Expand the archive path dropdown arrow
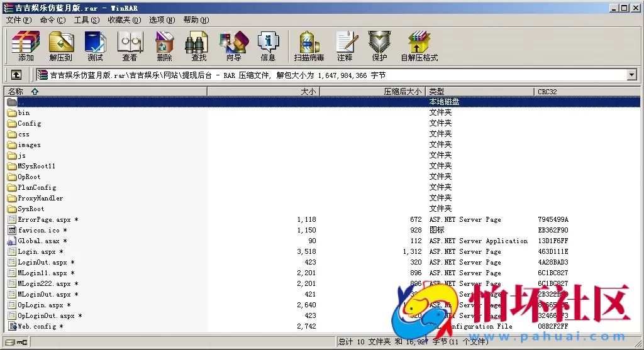Viewport: 644px width, 350px height. coord(632,75)
